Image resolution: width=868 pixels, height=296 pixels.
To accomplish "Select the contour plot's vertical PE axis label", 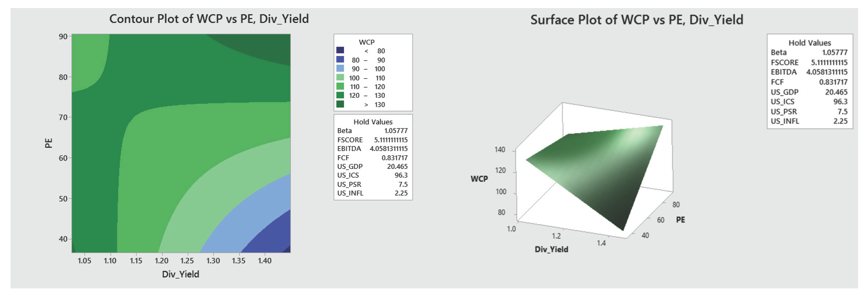I will pos(49,143).
